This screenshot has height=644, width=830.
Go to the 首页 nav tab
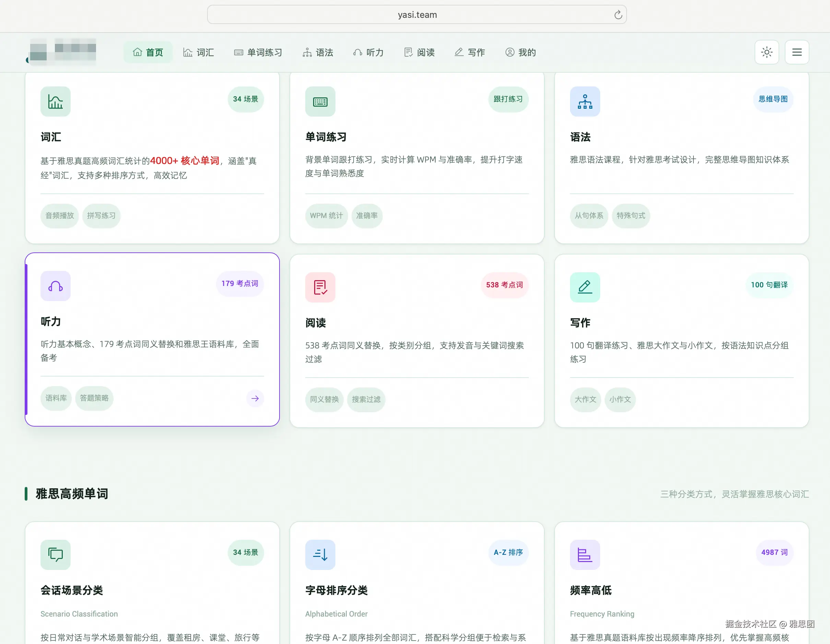148,52
